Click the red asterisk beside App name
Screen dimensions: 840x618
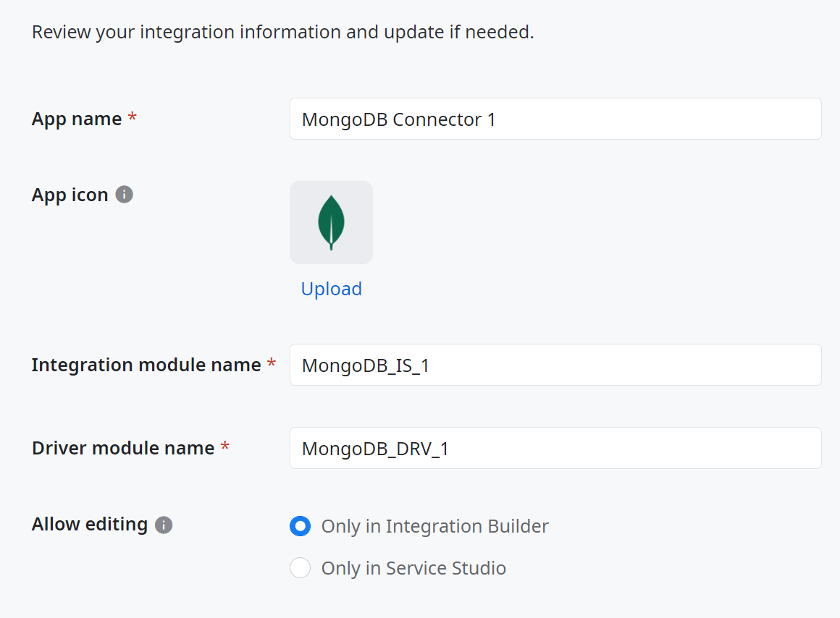click(x=133, y=117)
